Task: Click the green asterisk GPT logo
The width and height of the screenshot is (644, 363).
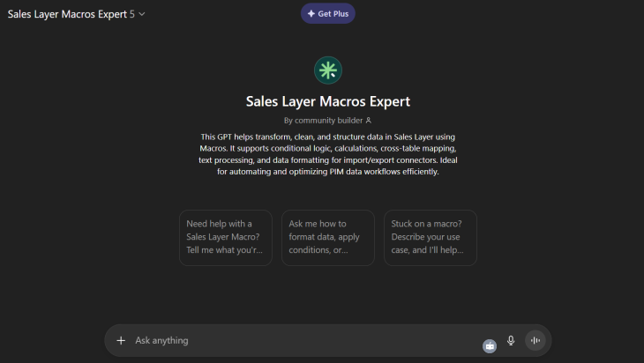Action: [328, 70]
